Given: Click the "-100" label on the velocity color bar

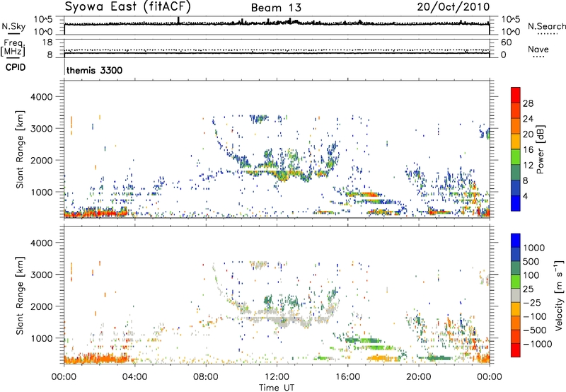Looking at the screenshot, I should (535, 316).
